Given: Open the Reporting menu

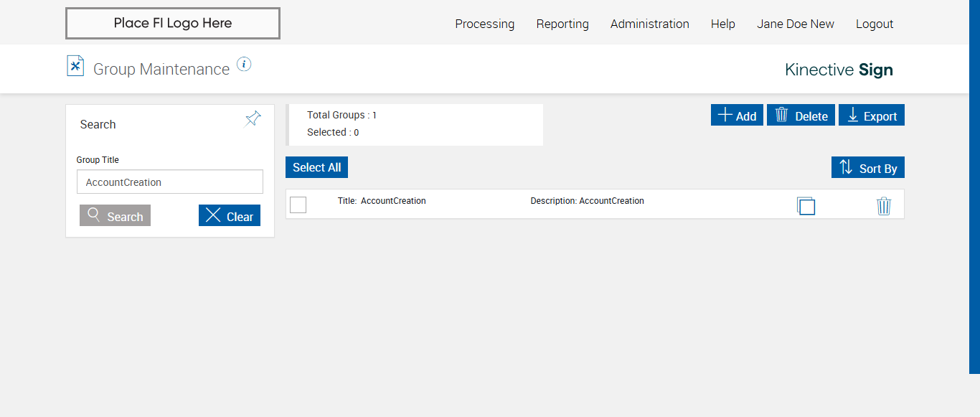Looking at the screenshot, I should pos(562,24).
